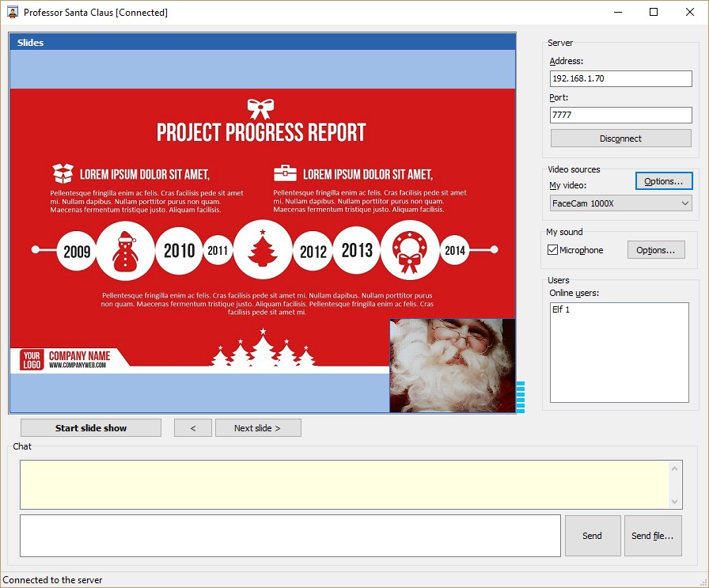Click the briefcase icon on the slide
Image resolution: width=709 pixels, height=588 pixels.
pyautogui.click(x=285, y=173)
